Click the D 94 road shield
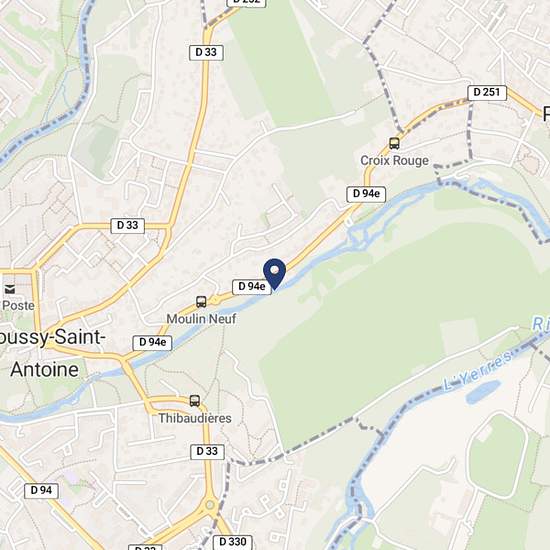Viewport: 550px width, 550px height. coord(41,490)
